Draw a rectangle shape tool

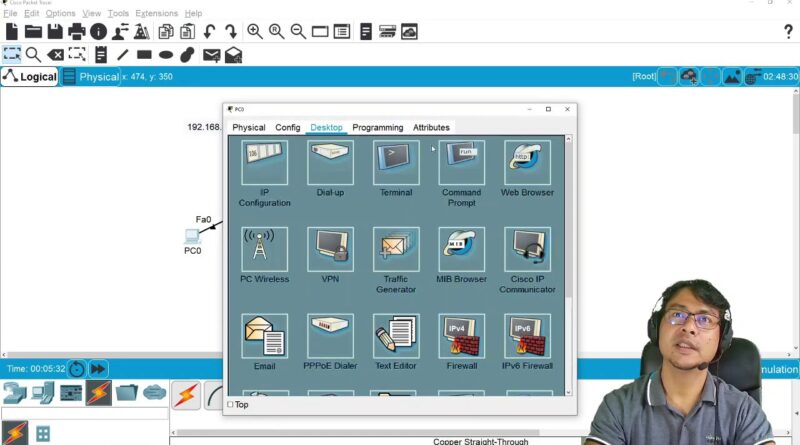144,55
